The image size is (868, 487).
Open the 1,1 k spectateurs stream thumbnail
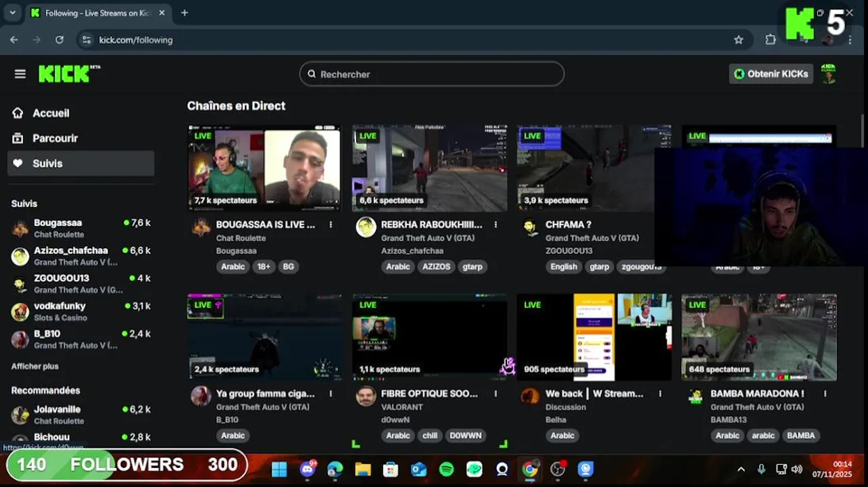pos(429,337)
